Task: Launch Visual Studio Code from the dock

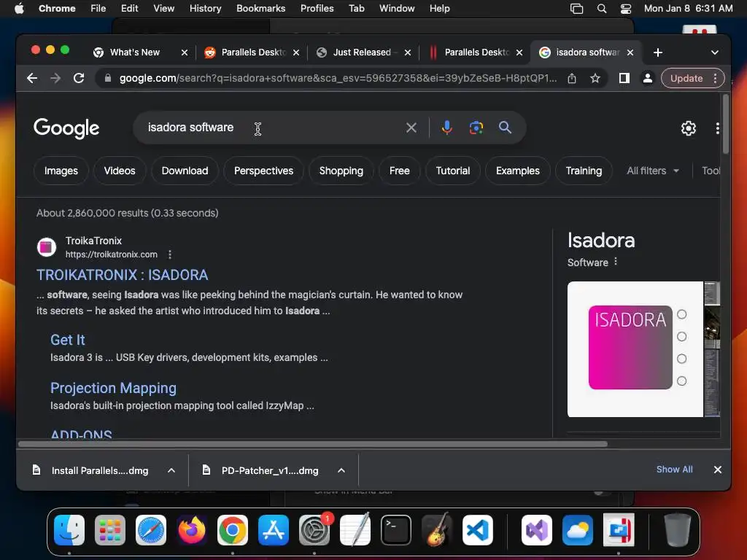Action: pos(478,529)
